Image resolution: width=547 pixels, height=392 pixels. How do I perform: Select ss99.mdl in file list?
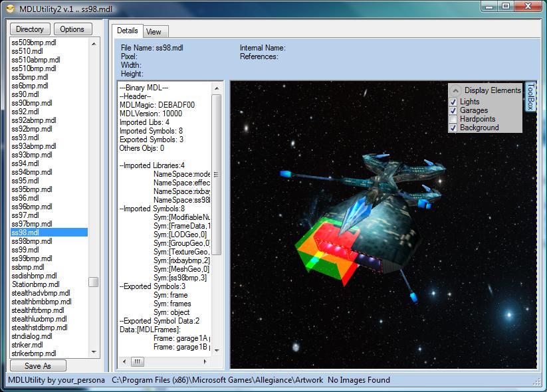tap(25, 250)
